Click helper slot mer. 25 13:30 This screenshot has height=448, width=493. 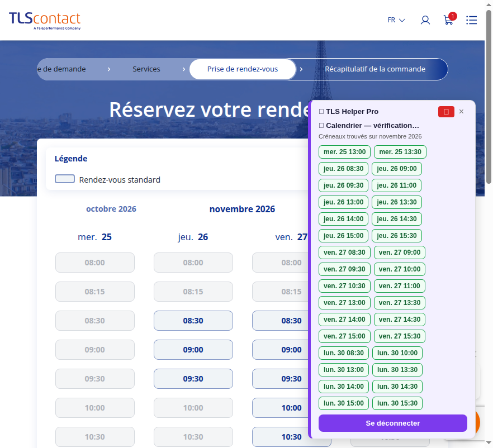pos(400,152)
